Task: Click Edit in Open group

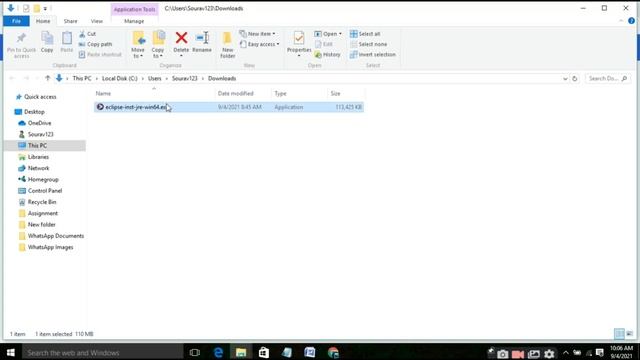Action: click(324, 44)
